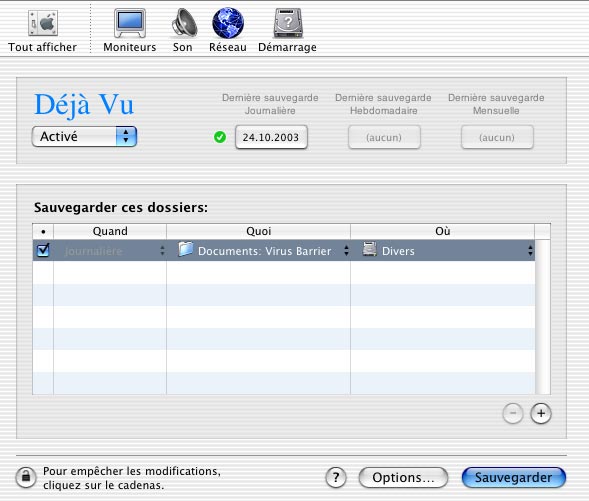This screenshot has height=501, width=589.
Task: Open Tout afficher preferences icon
Action: coord(43,23)
